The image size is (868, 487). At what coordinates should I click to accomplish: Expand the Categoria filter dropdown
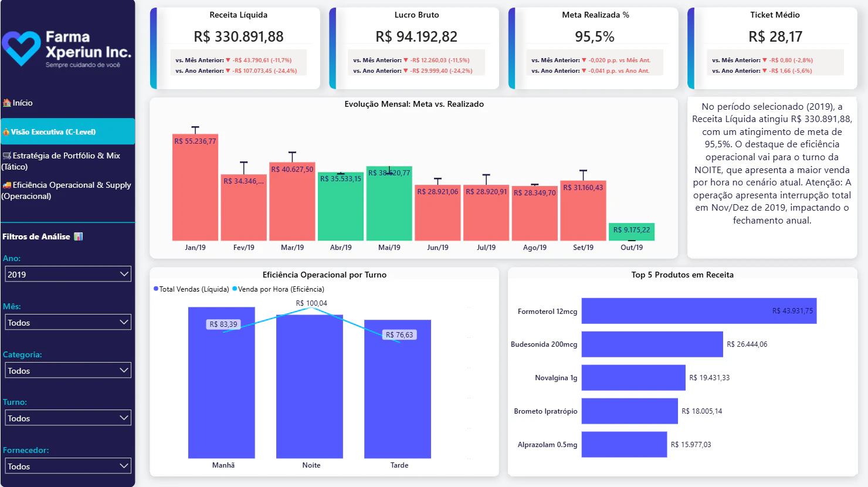click(x=68, y=370)
